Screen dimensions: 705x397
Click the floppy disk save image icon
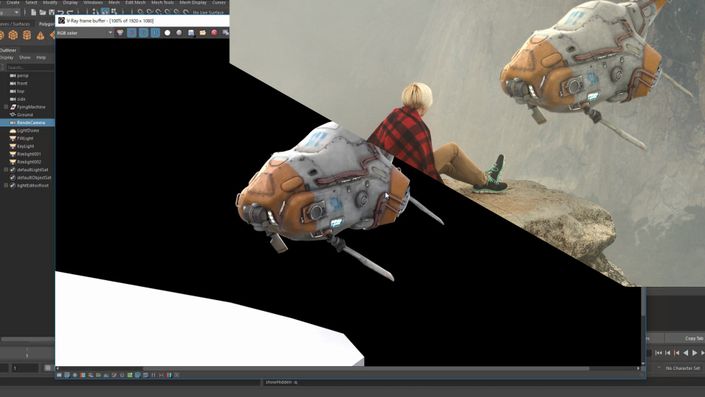[x=191, y=33]
